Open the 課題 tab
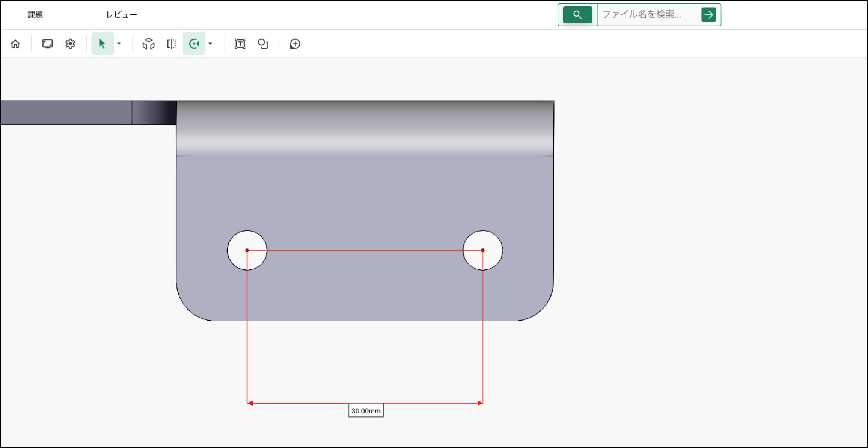 coord(35,15)
